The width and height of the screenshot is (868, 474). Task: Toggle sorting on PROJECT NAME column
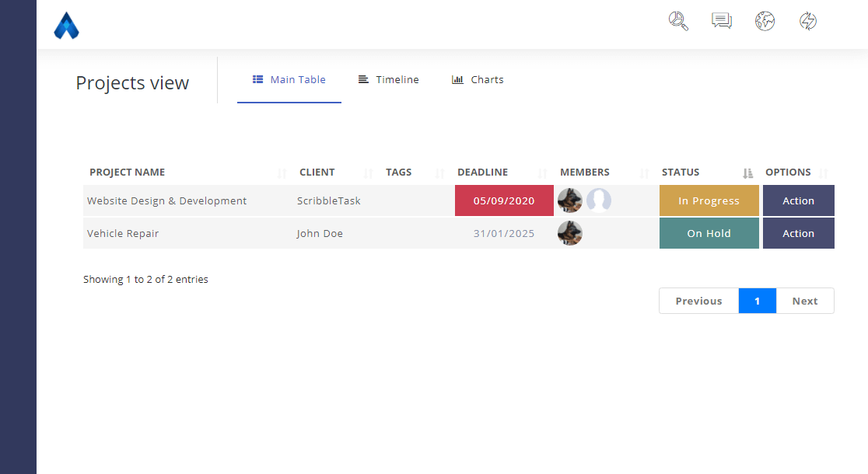282,173
